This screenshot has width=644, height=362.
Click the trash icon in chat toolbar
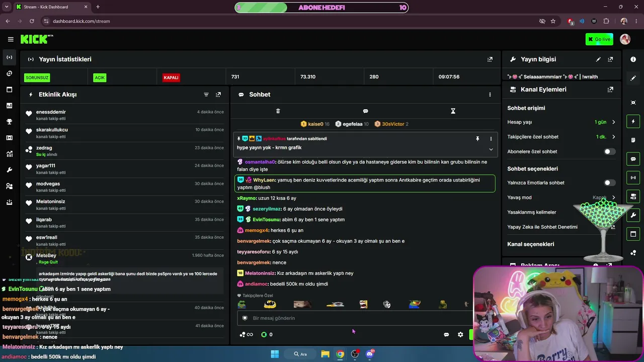coord(278,111)
